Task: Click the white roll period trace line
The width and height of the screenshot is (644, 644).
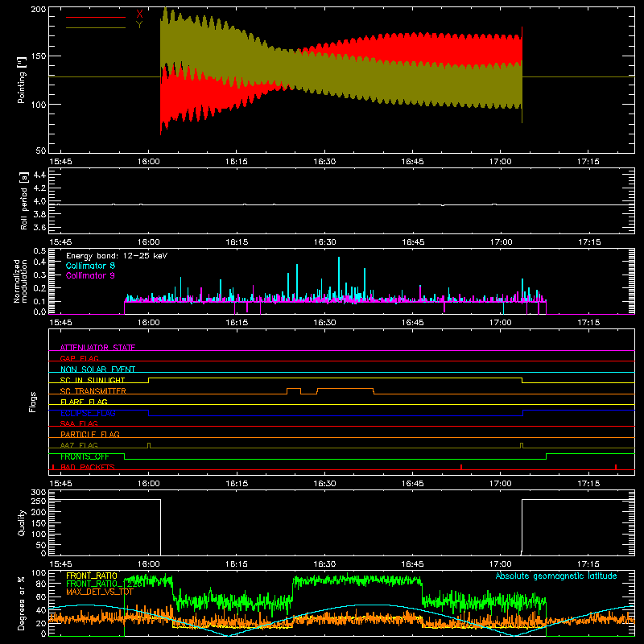Action: 341,204
